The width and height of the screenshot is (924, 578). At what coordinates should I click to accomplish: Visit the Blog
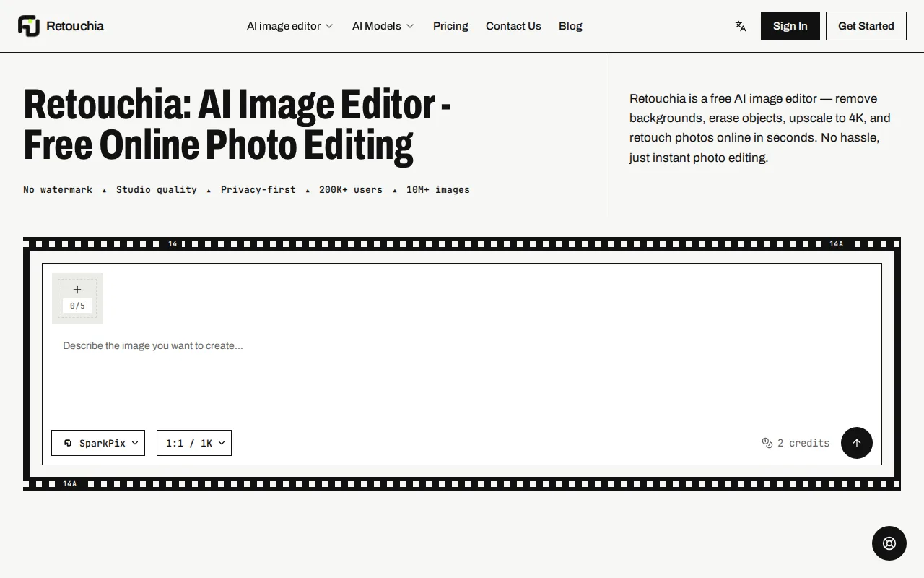point(570,26)
